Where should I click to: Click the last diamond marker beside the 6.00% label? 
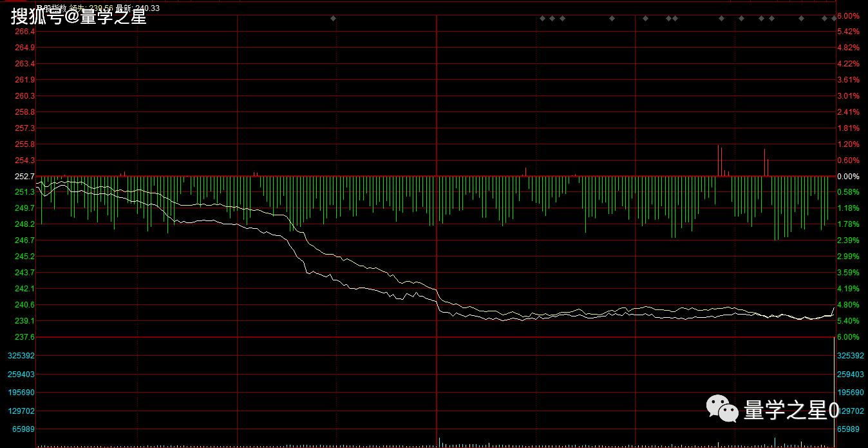point(833,18)
